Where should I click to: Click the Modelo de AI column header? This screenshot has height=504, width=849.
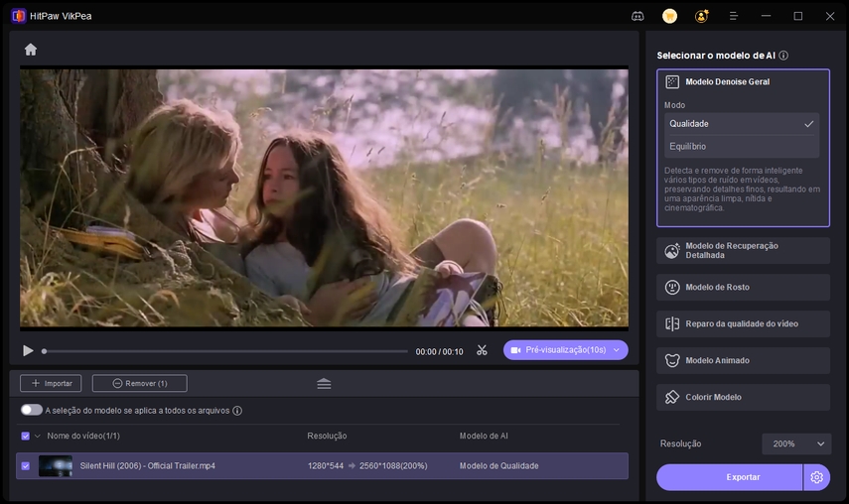pyautogui.click(x=484, y=436)
